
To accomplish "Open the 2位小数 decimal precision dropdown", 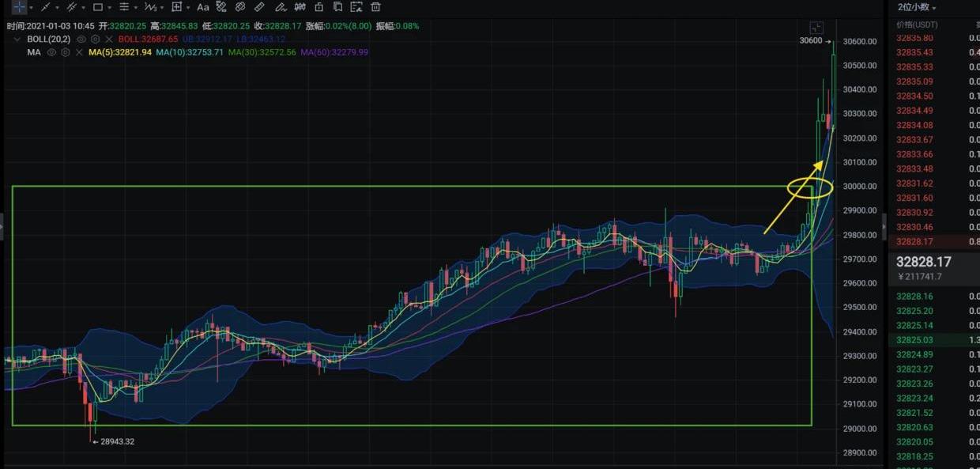I will pyautogui.click(x=917, y=7).
